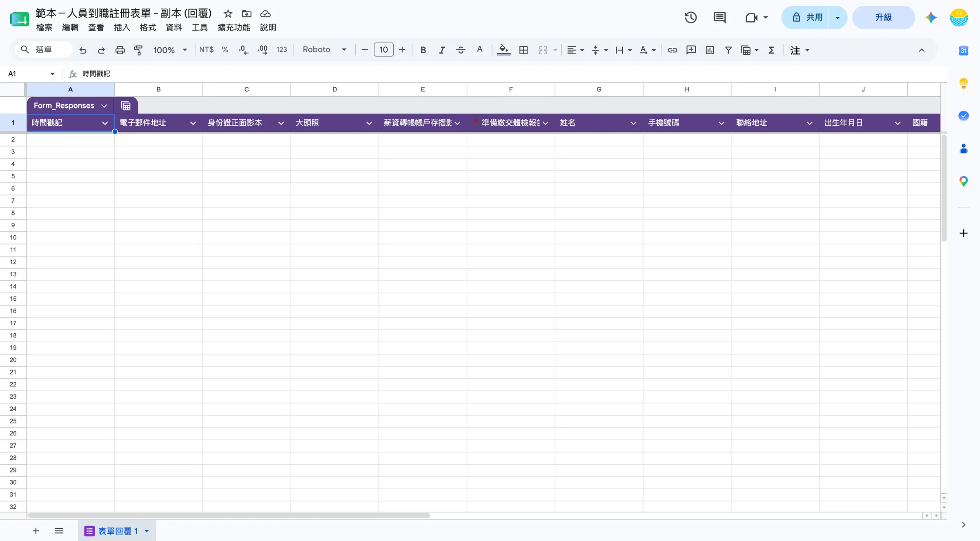
Task: Open Google Keep in side panel
Action: [964, 83]
